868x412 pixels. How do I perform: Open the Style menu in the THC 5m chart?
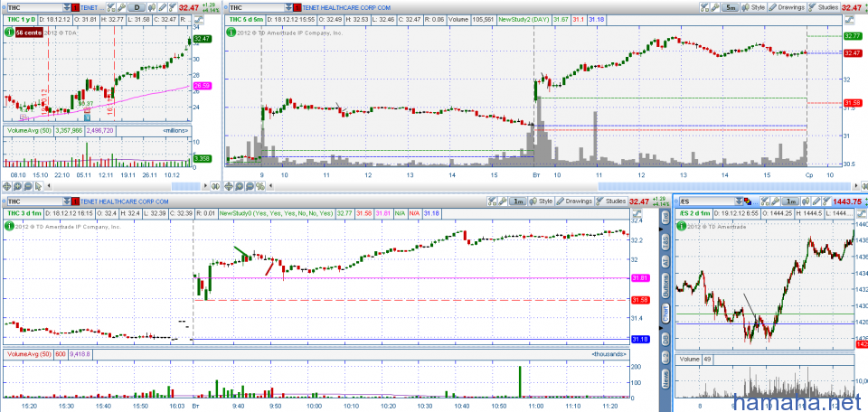(754, 8)
